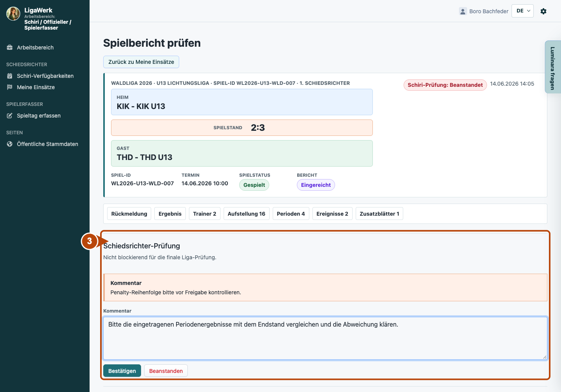This screenshot has width=561, height=392.
Task: Click the Spiel-ID value WL2026-U13-WLD-007
Action: (x=143, y=183)
